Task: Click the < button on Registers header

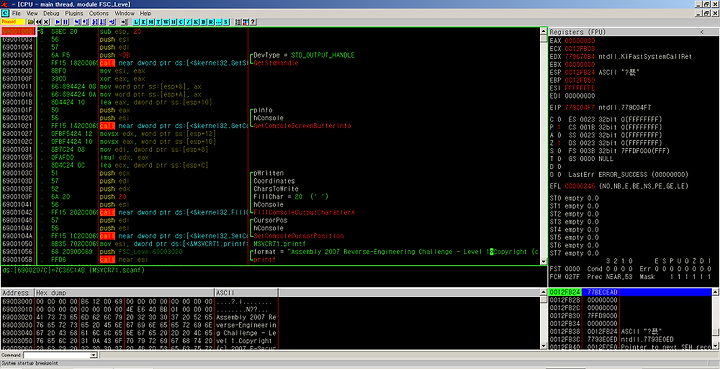Action: (702, 32)
